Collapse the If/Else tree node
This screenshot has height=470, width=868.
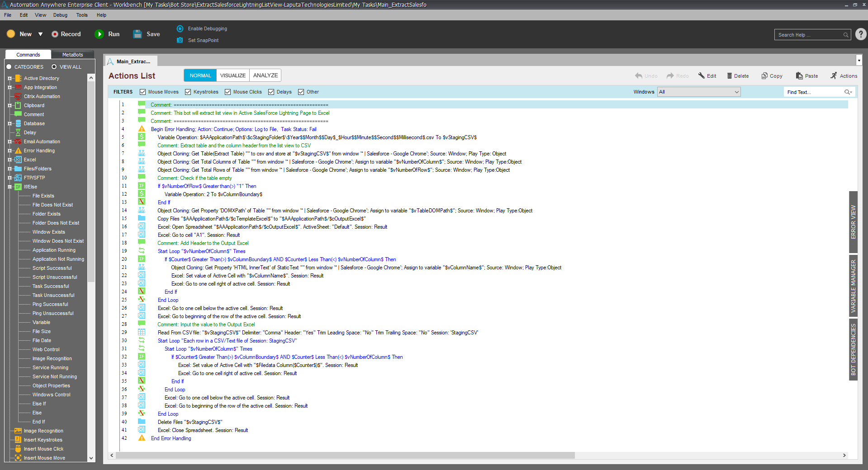(9, 187)
